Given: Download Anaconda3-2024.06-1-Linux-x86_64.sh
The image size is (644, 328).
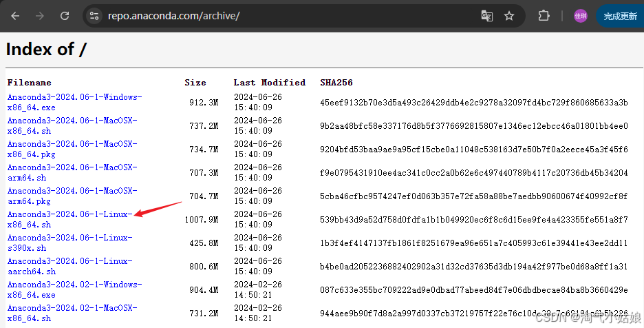Looking at the screenshot, I should (x=69, y=219).
